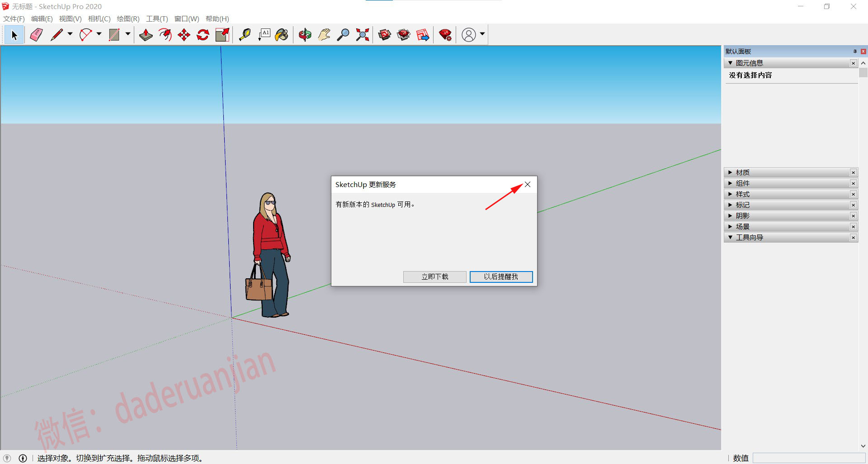Screen dimensions: 868x464
Task: Close the 默认面板 tray
Action: (x=863, y=52)
